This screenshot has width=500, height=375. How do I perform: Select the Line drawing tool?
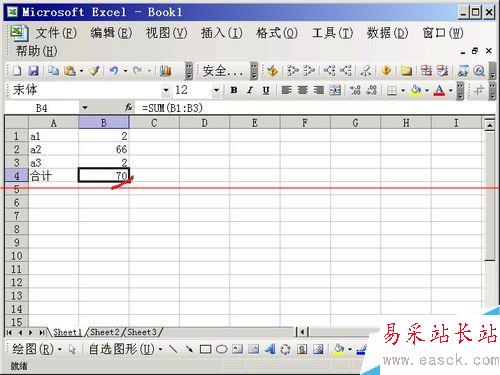(x=173, y=349)
